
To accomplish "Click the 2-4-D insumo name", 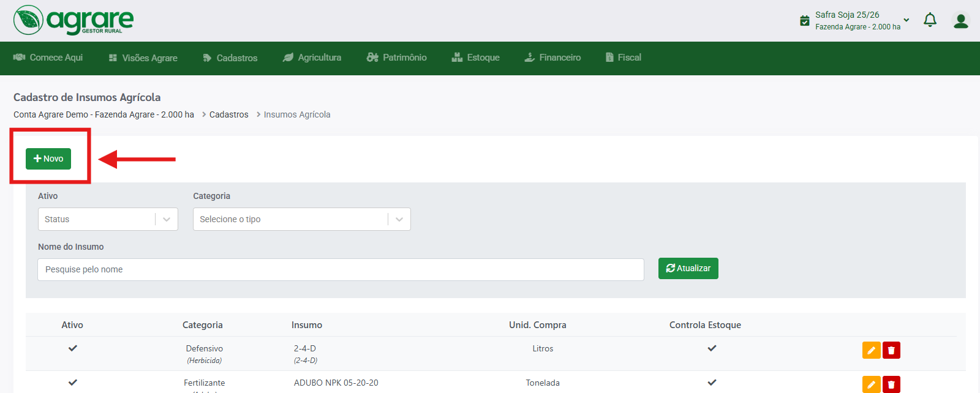I will [305, 348].
